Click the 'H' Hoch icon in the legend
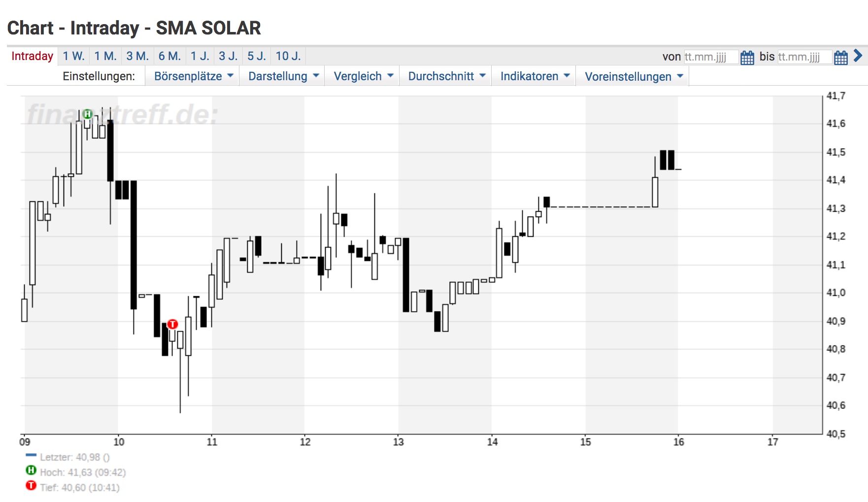 point(31,471)
